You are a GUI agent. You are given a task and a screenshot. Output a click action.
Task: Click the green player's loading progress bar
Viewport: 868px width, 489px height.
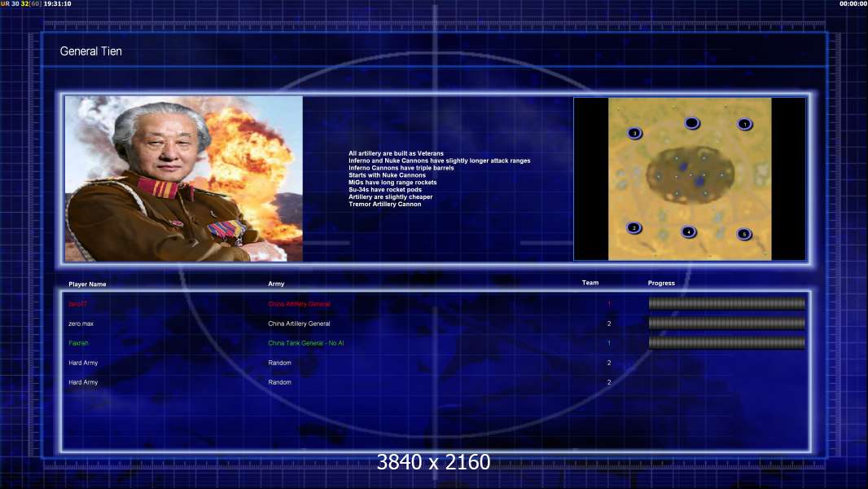pyautogui.click(x=727, y=343)
